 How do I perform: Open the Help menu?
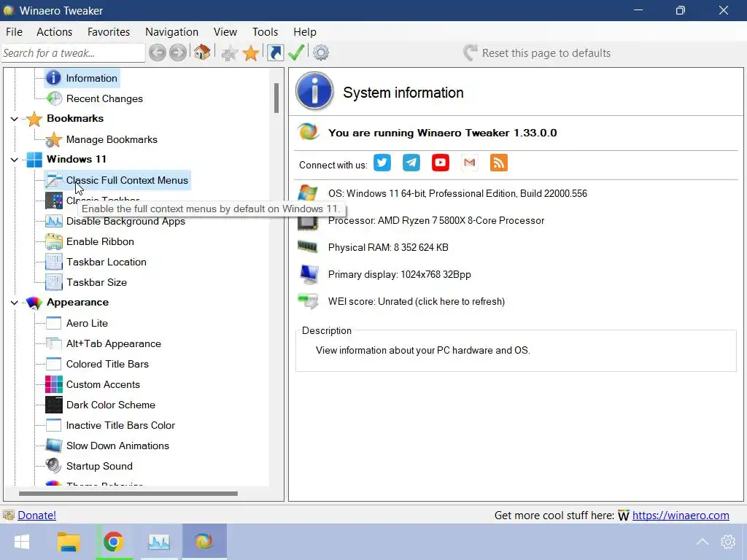click(x=304, y=32)
